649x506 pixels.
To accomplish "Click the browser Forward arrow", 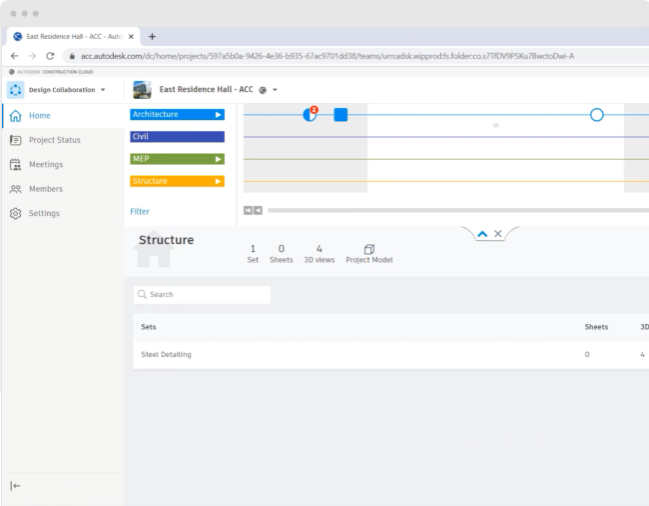I will (32, 56).
